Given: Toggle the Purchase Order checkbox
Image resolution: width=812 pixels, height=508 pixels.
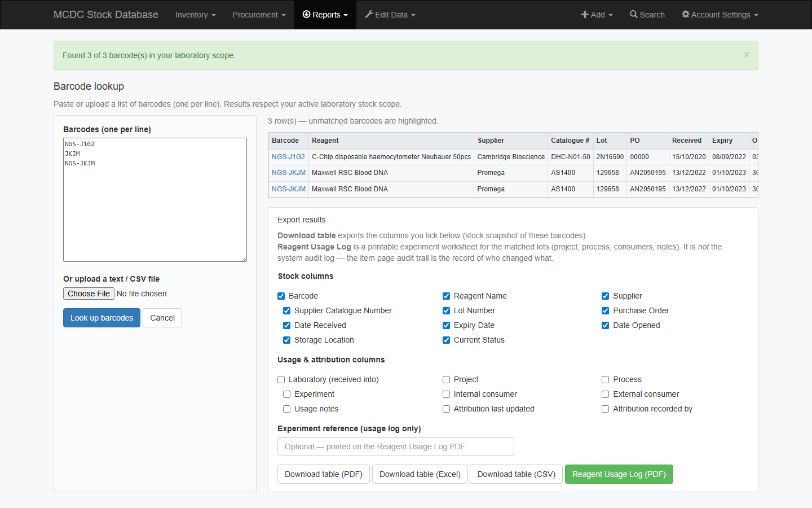Looking at the screenshot, I should tap(605, 310).
